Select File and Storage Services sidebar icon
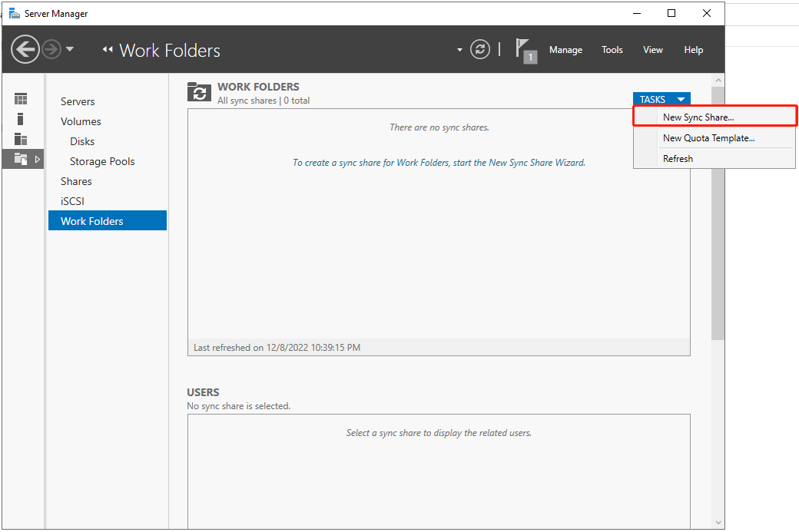 coord(21,159)
